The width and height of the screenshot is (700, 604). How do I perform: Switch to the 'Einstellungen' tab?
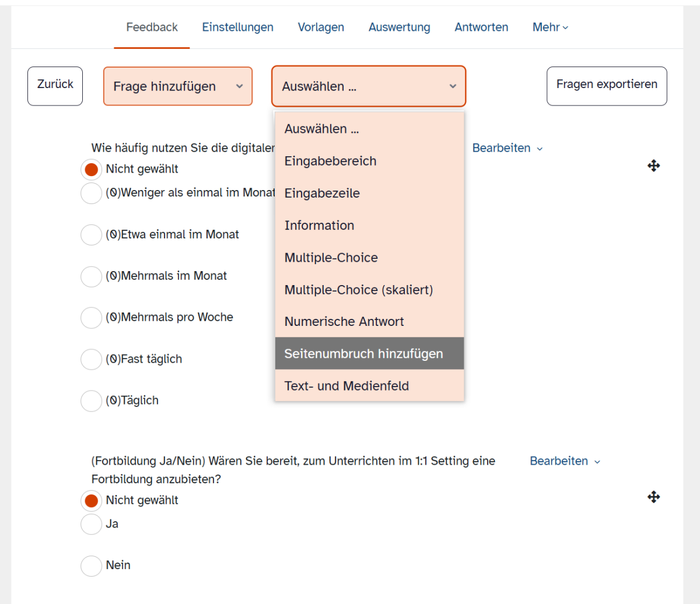237,27
